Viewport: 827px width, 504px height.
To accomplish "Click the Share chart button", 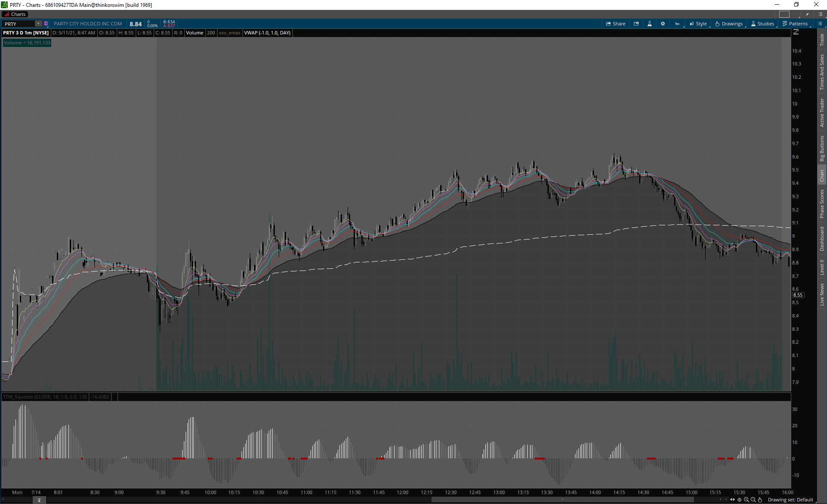I will (616, 24).
